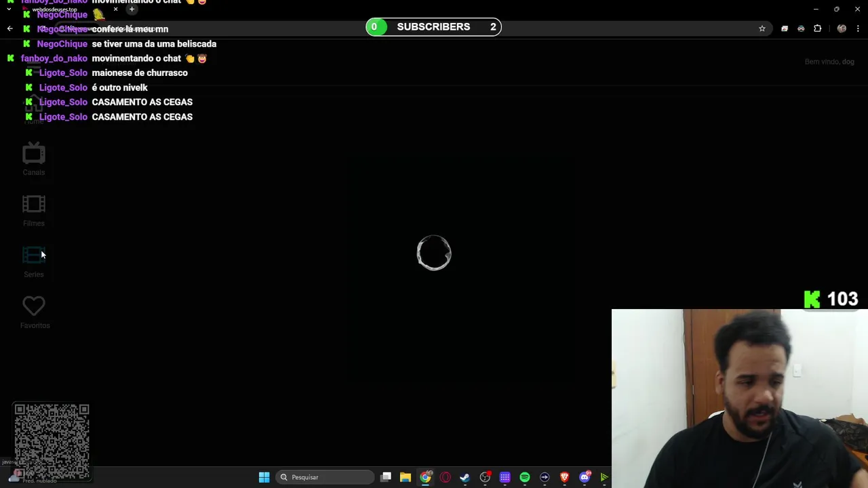Screen dimensions: 868x488
Task: Open the arrow-circle app on the taskbar
Action: click(x=545, y=477)
